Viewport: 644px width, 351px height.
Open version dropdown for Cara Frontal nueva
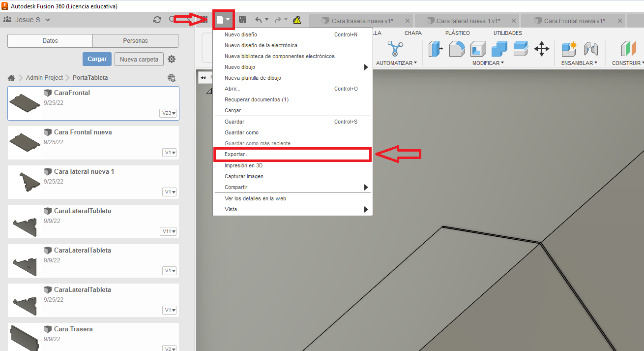coord(170,153)
